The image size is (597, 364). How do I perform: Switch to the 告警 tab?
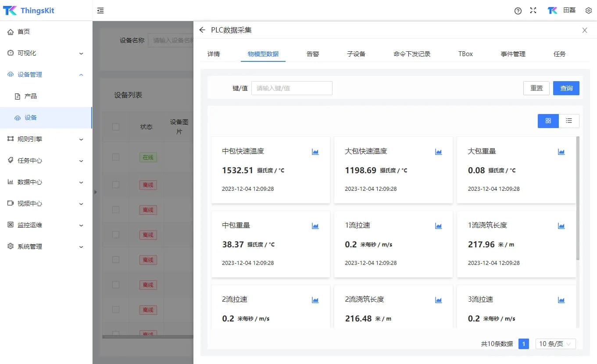click(x=312, y=54)
